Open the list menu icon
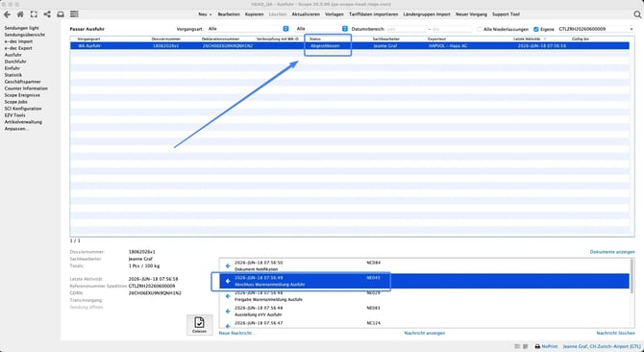Viewport: 644px width, 352px height. coord(74,14)
